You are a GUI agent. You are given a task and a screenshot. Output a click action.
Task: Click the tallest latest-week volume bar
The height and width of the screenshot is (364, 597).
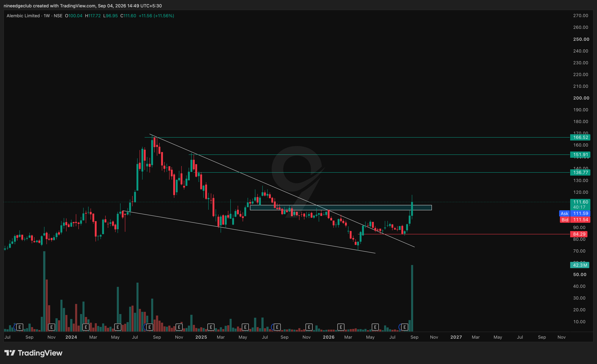[412, 298]
